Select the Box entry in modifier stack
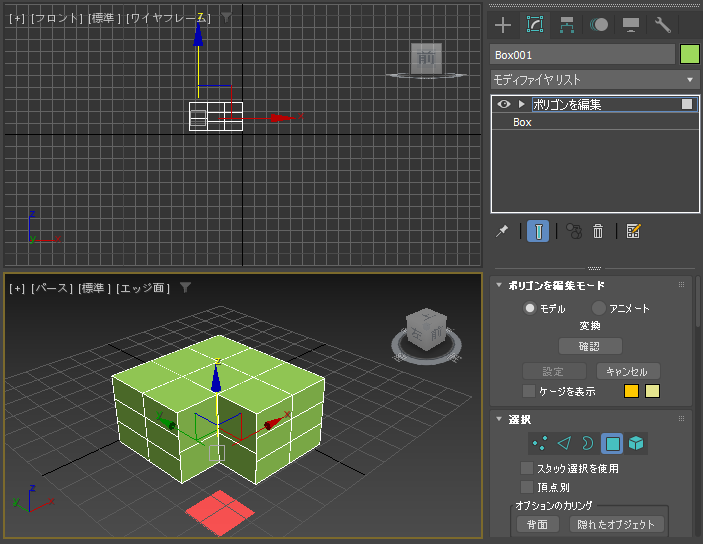The width and height of the screenshot is (703, 544). [522, 122]
